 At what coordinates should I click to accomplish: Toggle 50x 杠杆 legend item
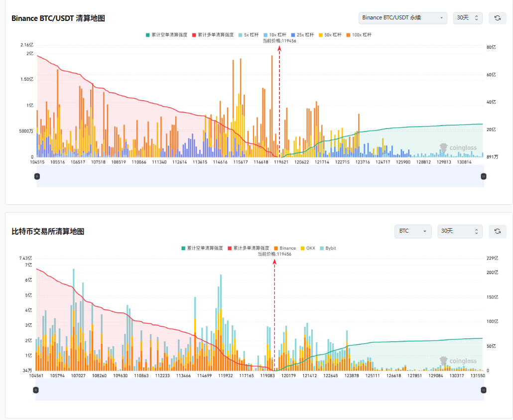(x=330, y=35)
